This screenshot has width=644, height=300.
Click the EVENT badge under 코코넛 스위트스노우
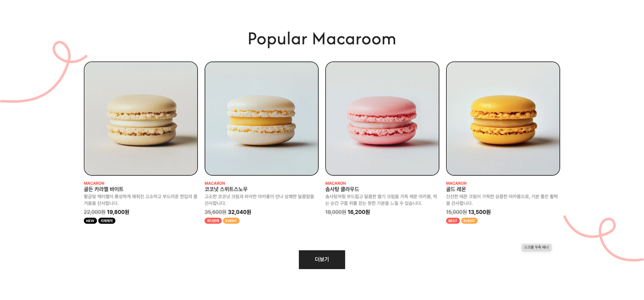[x=231, y=221]
